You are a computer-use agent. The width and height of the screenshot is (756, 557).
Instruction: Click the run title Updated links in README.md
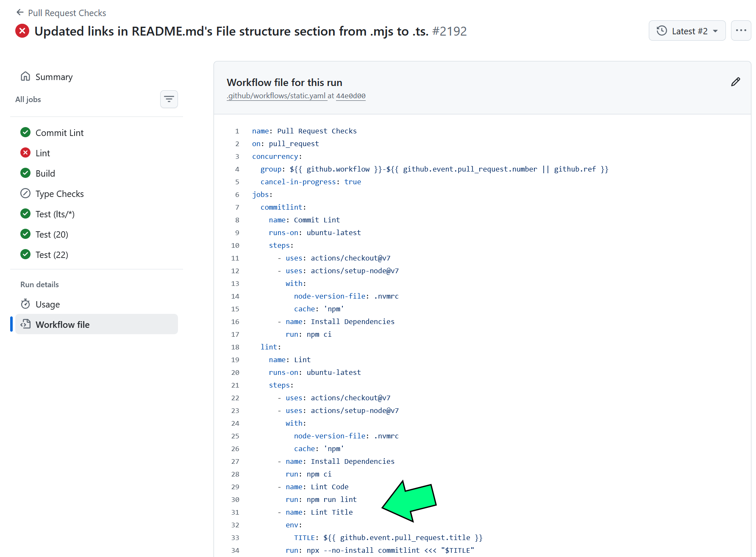pos(231,31)
